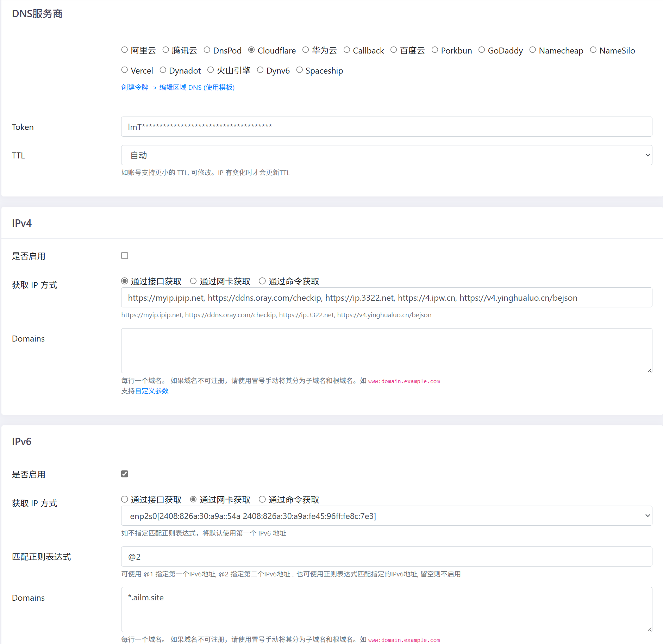Click the 匹配正则表达式 field containing @2
663x644 pixels.
tap(386, 557)
